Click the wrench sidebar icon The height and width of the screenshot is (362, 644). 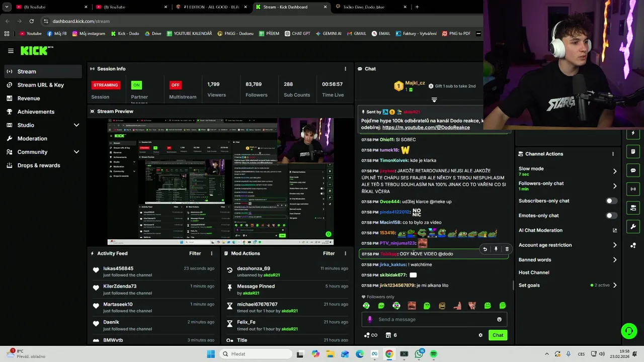(x=633, y=226)
